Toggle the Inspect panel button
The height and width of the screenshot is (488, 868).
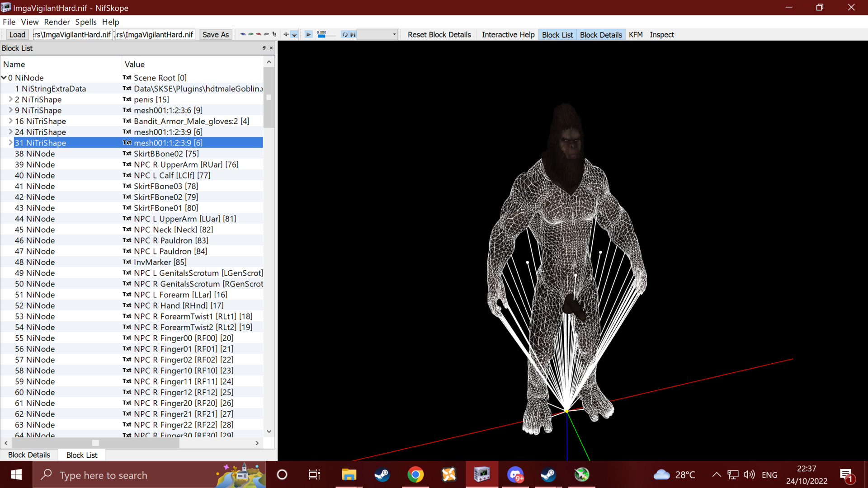[x=661, y=34]
